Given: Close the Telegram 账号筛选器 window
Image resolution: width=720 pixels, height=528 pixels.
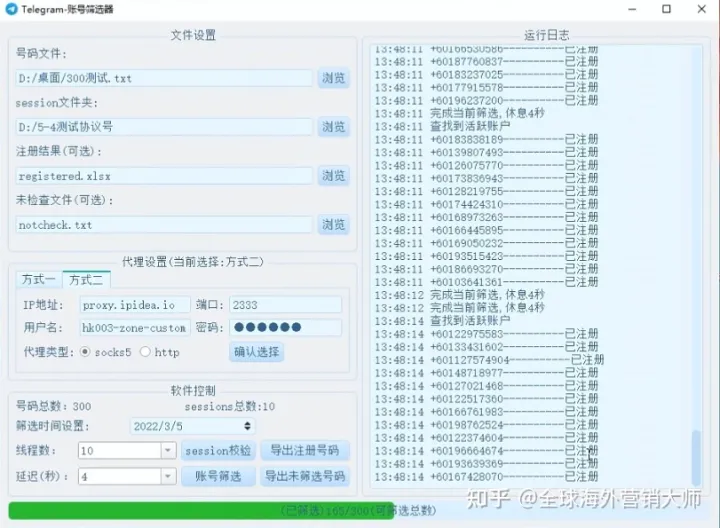Looking at the screenshot, I should click(701, 9).
